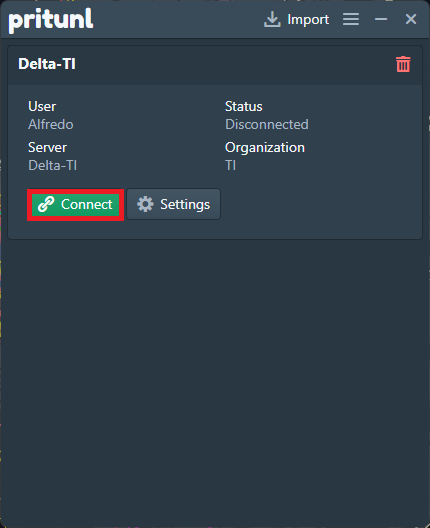
Task: Click the Disconnected status text
Action: 267,125
